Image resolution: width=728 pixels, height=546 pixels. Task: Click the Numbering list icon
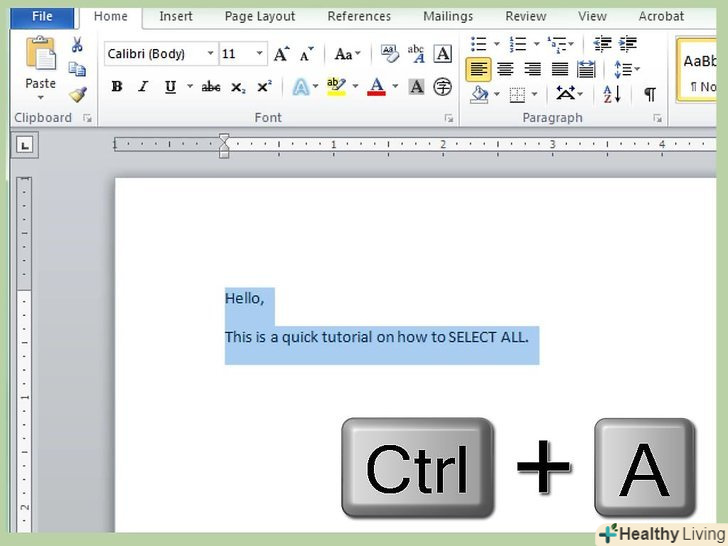[517, 44]
